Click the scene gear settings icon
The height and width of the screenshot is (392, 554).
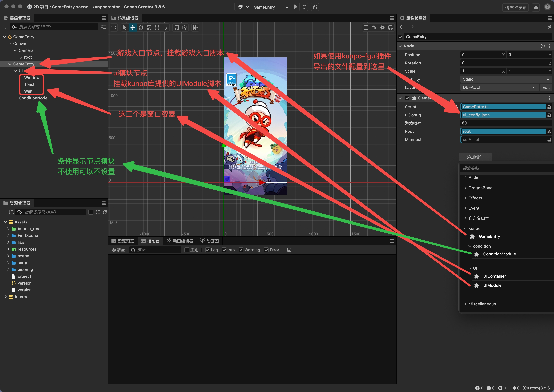point(382,28)
